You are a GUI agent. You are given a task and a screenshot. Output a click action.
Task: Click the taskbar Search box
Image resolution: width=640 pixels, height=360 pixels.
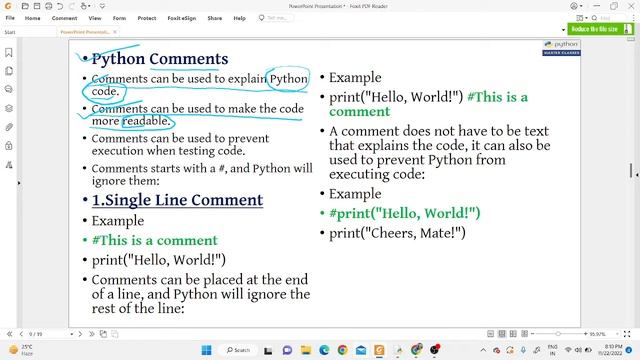click(x=238, y=350)
